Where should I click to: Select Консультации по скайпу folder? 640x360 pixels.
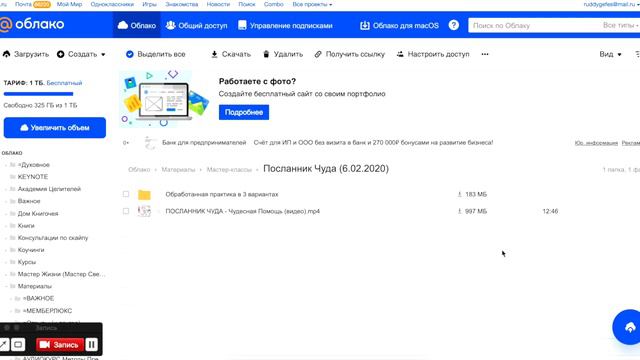click(53, 238)
